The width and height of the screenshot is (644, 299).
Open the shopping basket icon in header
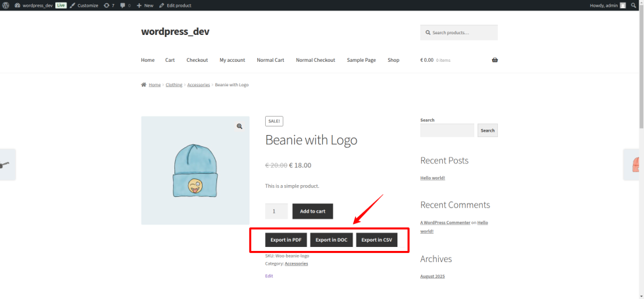click(494, 60)
